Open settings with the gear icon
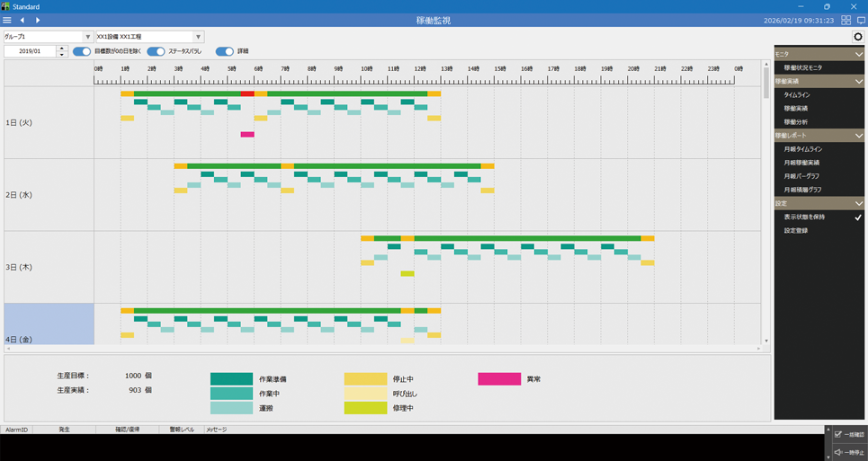This screenshot has height=461, width=868. [857, 37]
